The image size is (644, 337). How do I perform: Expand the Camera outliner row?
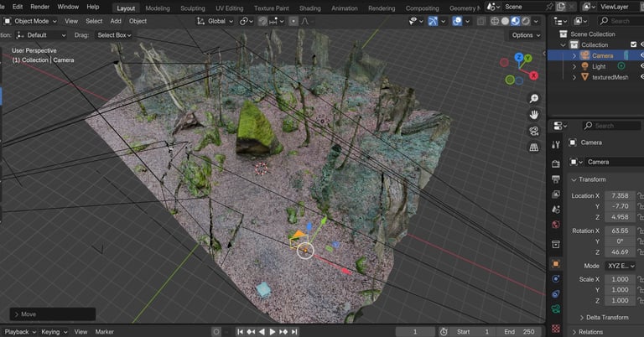574,55
